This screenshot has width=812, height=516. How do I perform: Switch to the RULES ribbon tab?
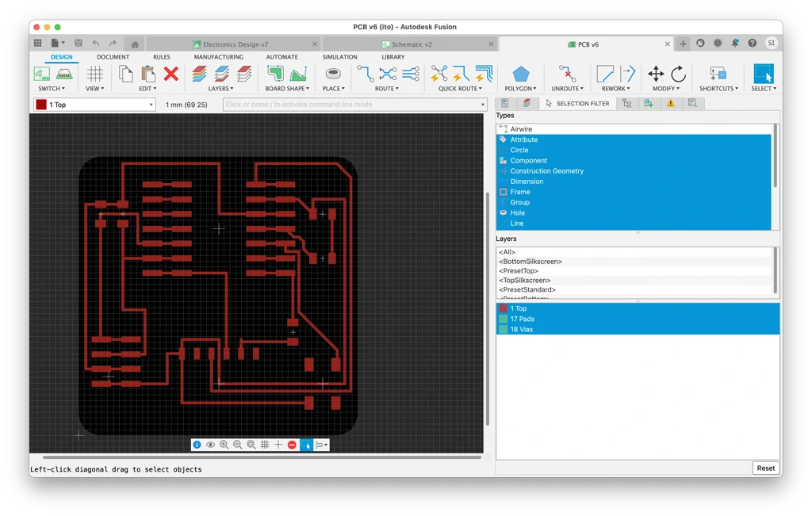162,57
